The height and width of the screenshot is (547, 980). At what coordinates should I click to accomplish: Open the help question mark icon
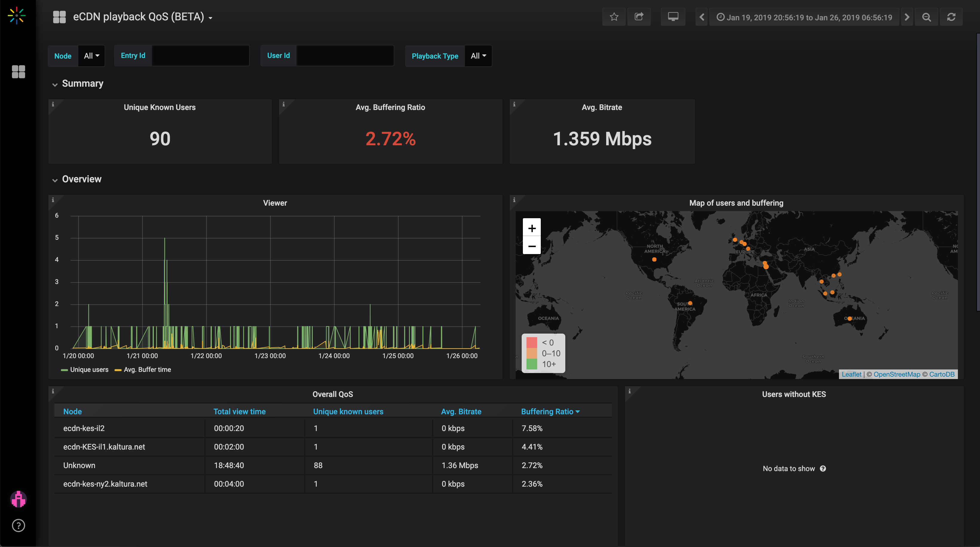coord(18,525)
